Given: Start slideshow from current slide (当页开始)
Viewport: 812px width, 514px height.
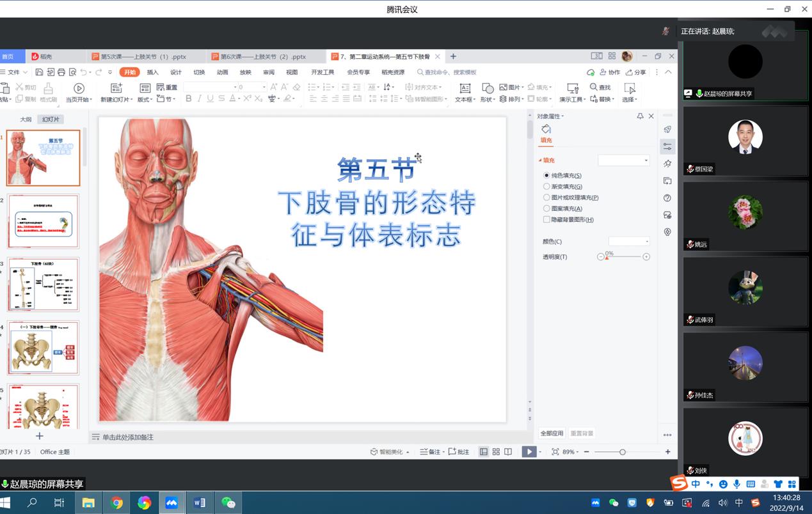Looking at the screenshot, I should [x=79, y=92].
